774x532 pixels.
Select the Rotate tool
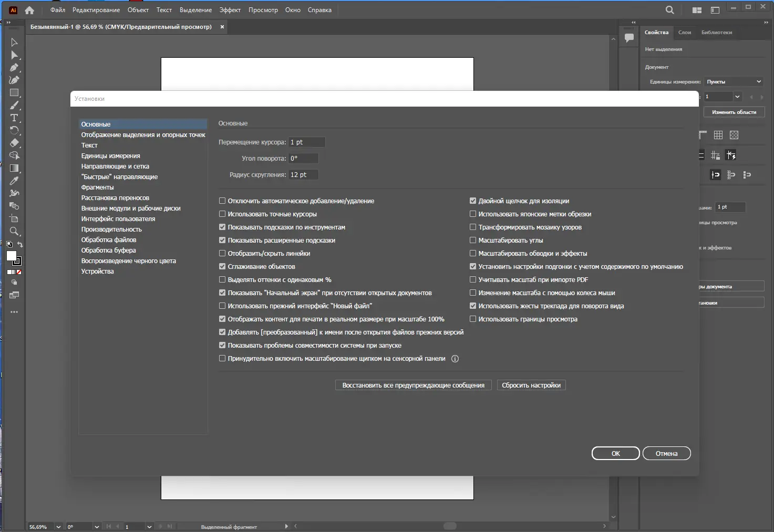14,131
